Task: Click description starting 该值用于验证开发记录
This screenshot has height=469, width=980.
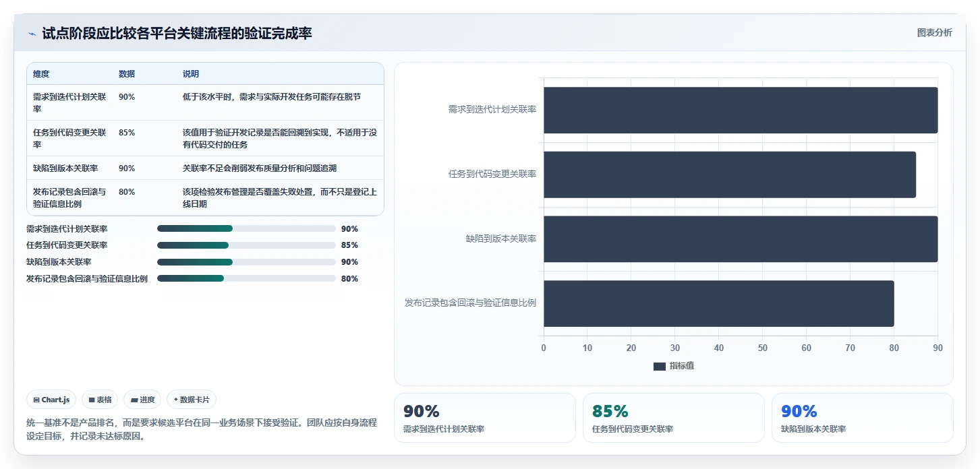Action: 280,138
